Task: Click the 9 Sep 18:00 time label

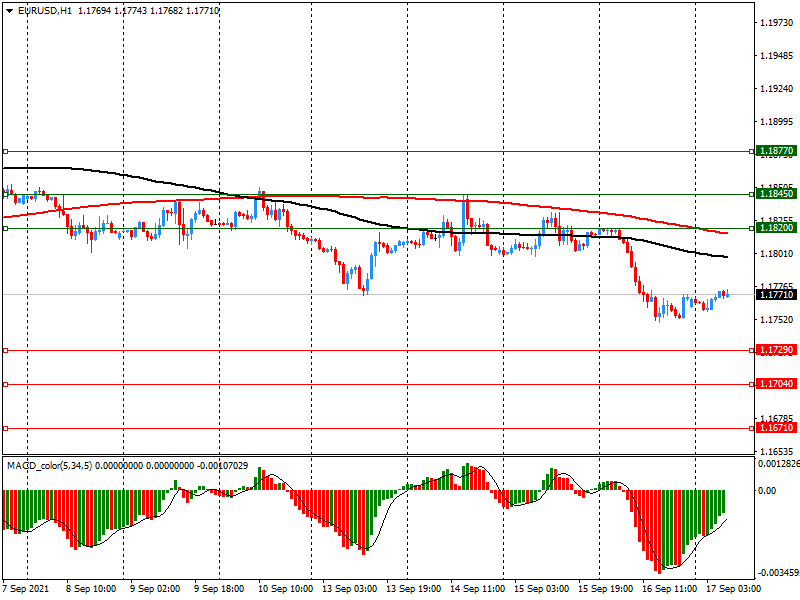Action: point(219,588)
